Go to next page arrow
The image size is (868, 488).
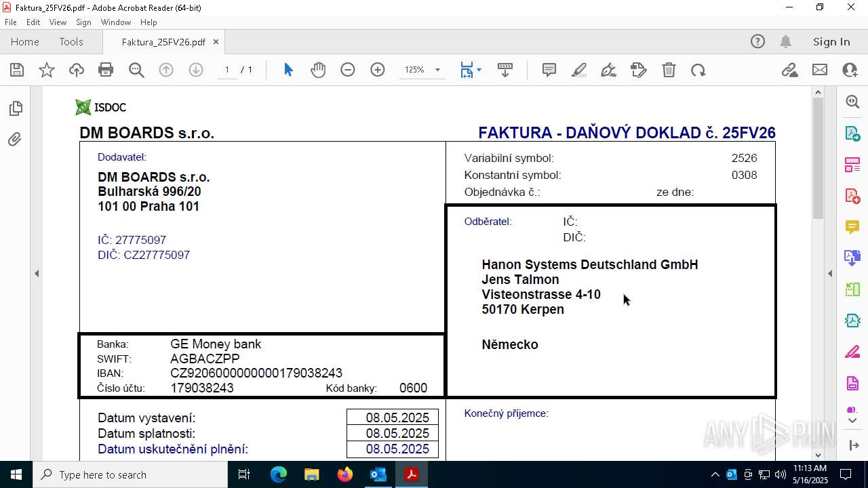(196, 70)
